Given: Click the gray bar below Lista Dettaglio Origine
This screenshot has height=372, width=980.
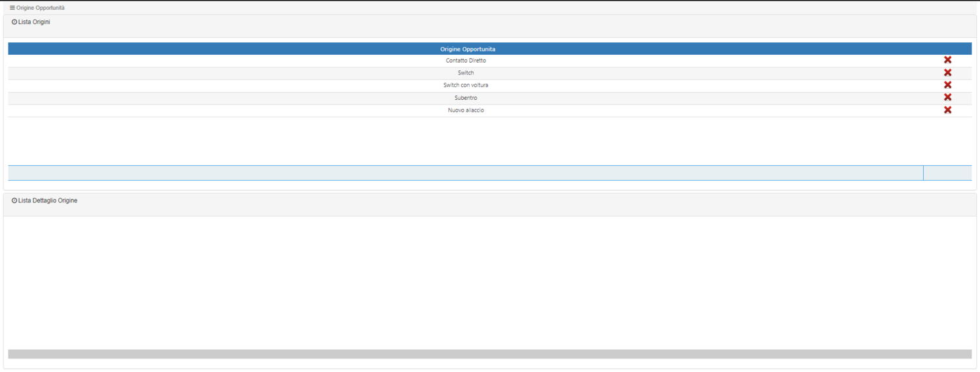Looking at the screenshot, I should pos(490,354).
